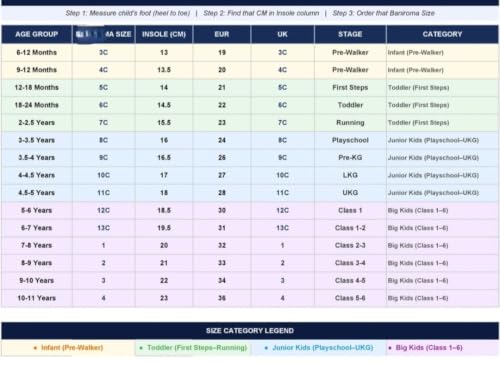Screen dimensions: 500x365
Task: Select the 9-12 Months age cell
Action: click(x=37, y=70)
